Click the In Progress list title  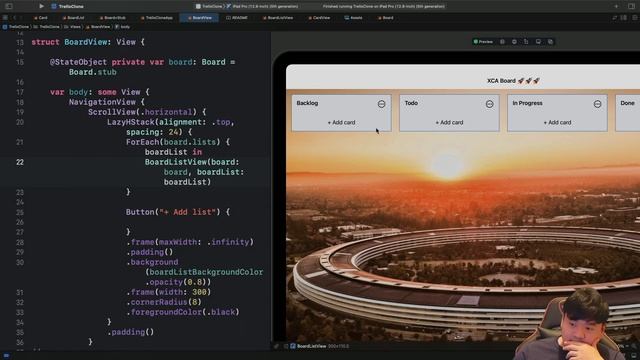coord(527,103)
